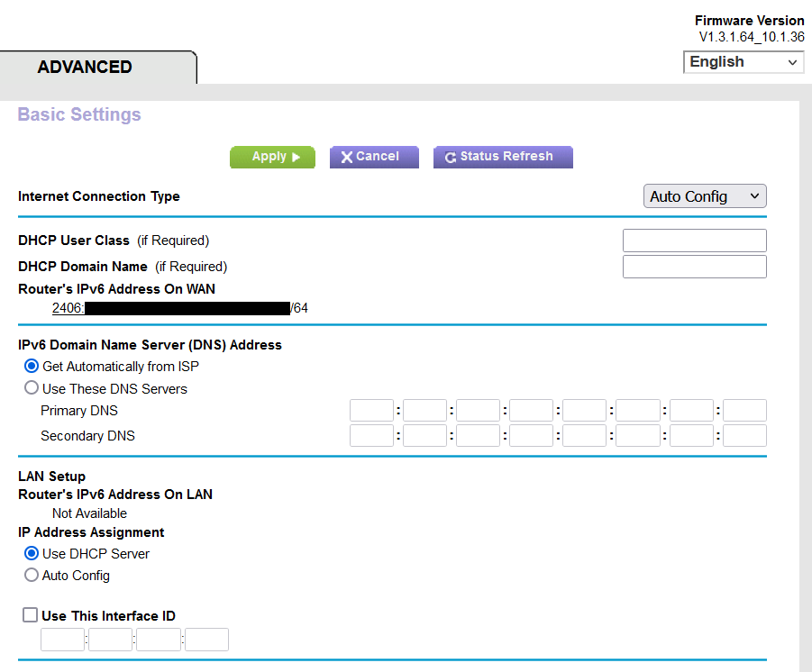The image size is (812, 672).
Task: Click the first Interface ID segment box
Action: tap(62, 640)
